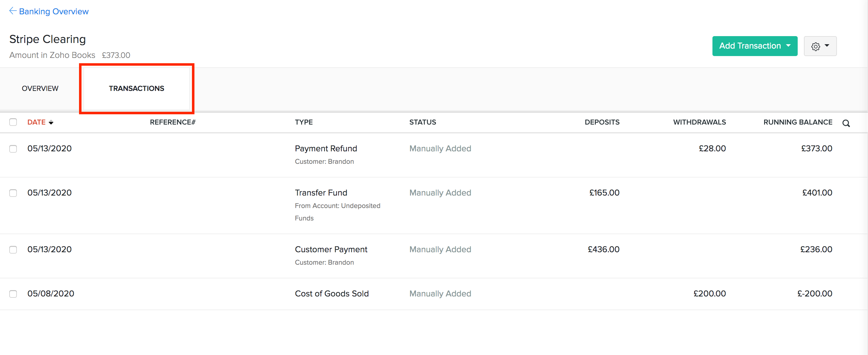The height and width of the screenshot is (355, 868).
Task: Switch to the Overview tab
Action: click(x=40, y=88)
